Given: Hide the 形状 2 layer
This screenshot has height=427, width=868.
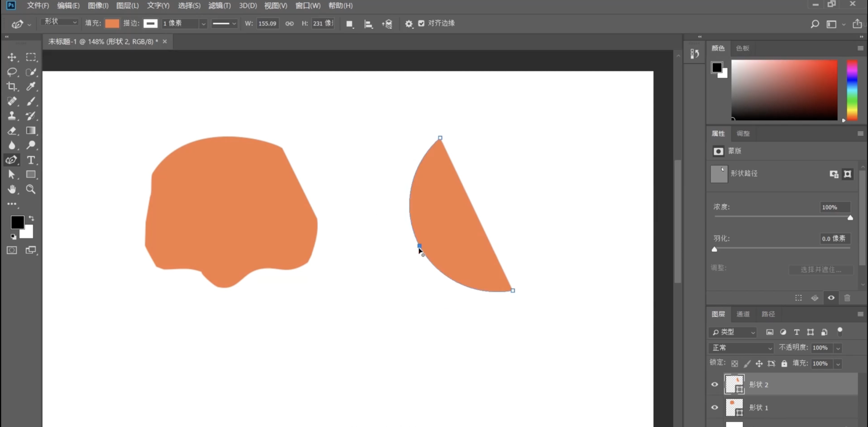Looking at the screenshot, I should pos(714,384).
